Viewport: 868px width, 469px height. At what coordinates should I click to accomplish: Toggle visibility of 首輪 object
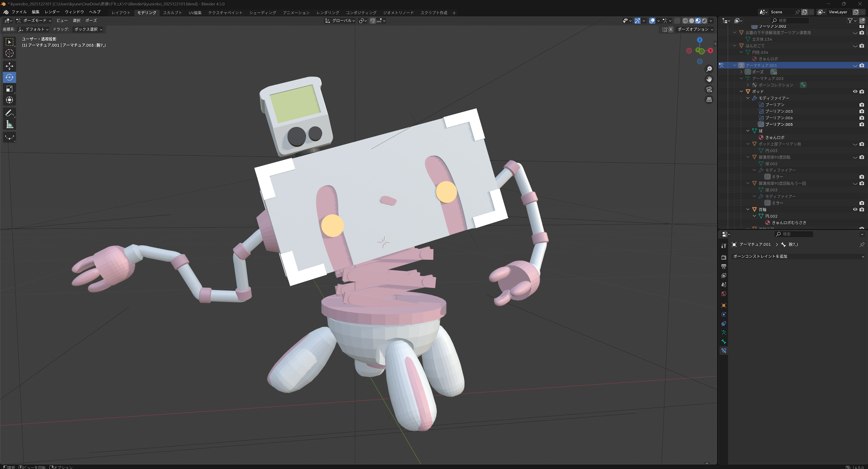(855, 210)
